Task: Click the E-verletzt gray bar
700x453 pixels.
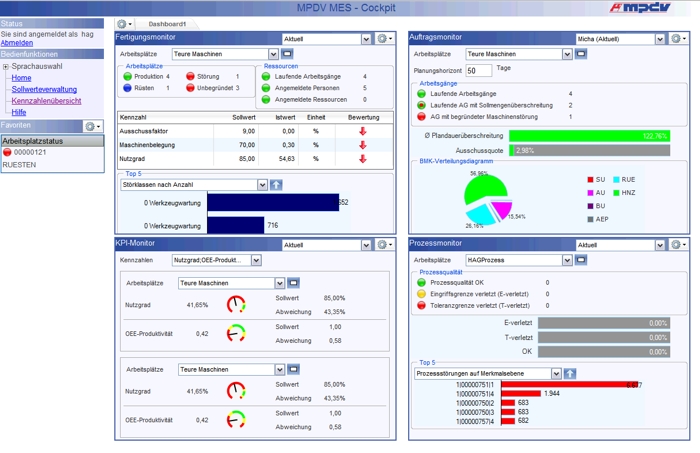Action: click(x=604, y=323)
